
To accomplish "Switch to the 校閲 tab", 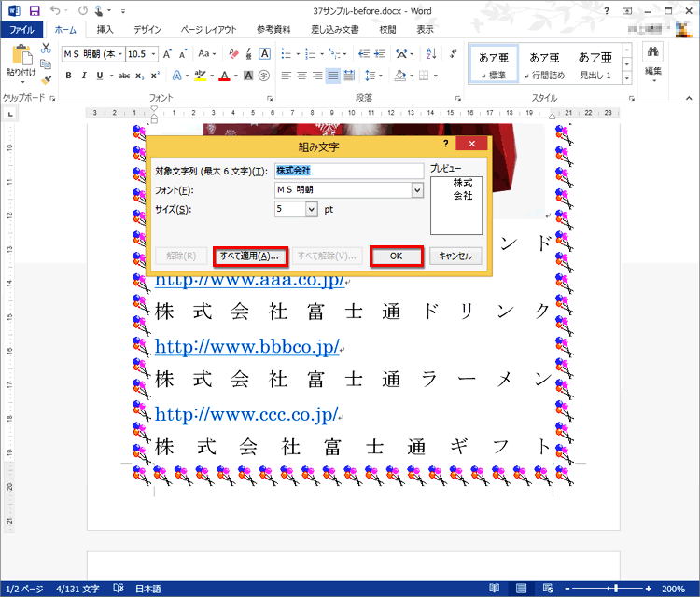I will pyautogui.click(x=387, y=30).
